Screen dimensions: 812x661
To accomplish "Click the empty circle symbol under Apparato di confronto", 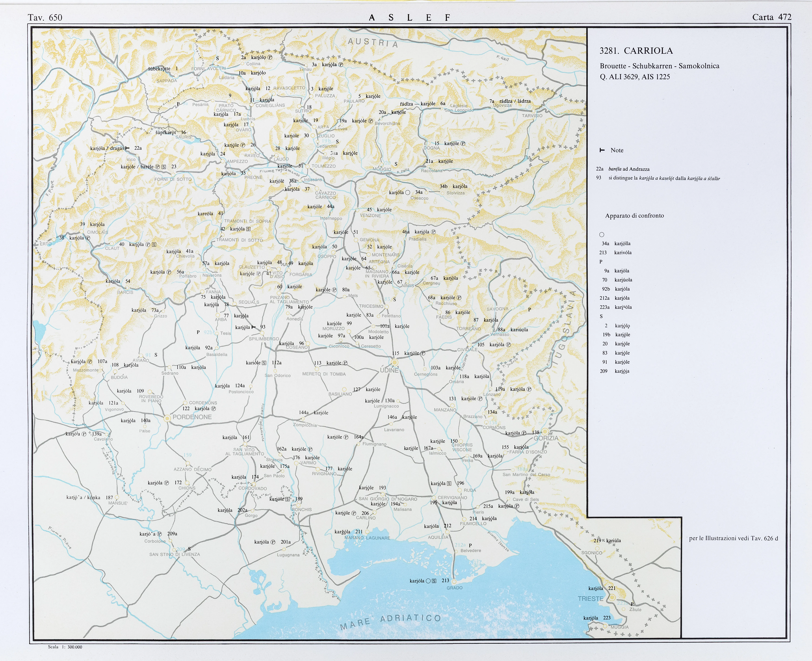I will (602, 235).
